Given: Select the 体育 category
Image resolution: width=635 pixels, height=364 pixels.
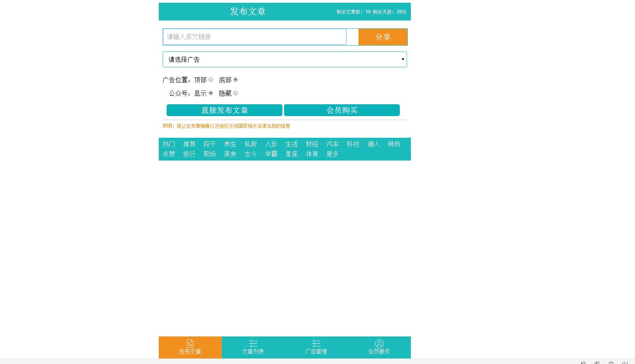Looking at the screenshot, I should pyautogui.click(x=312, y=154).
